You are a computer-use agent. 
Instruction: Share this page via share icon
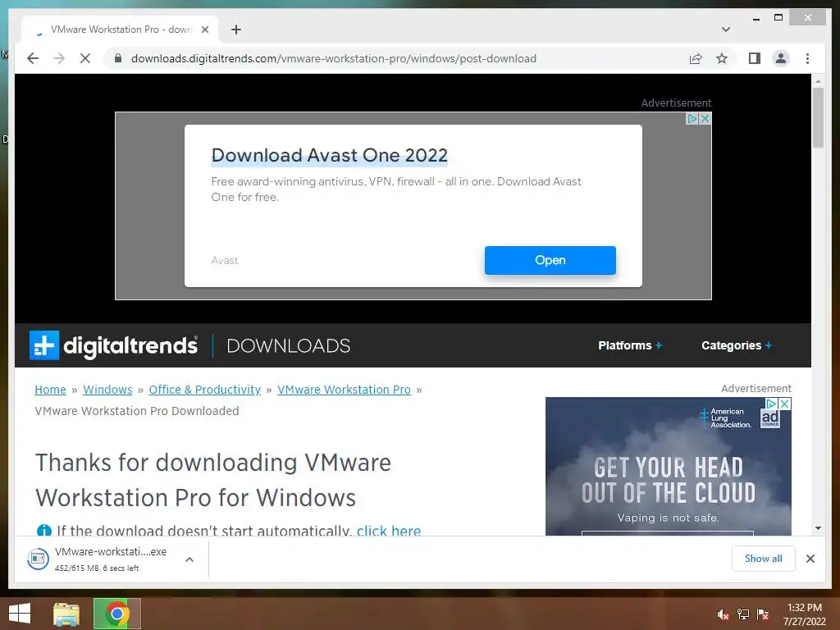click(696, 58)
